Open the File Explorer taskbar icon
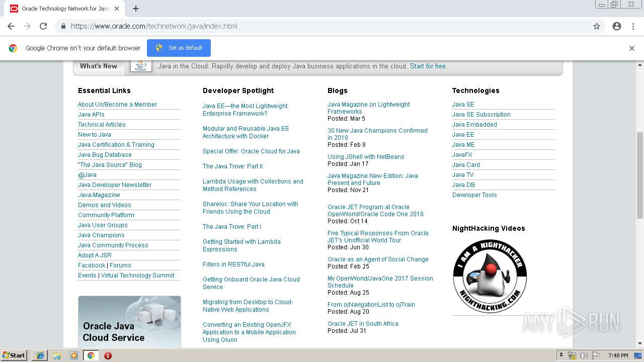The image size is (644, 362). click(57, 355)
